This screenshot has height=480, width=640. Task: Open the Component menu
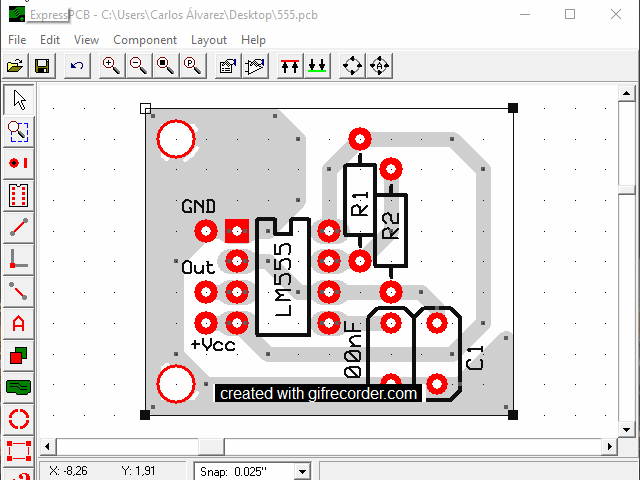click(x=145, y=40)
